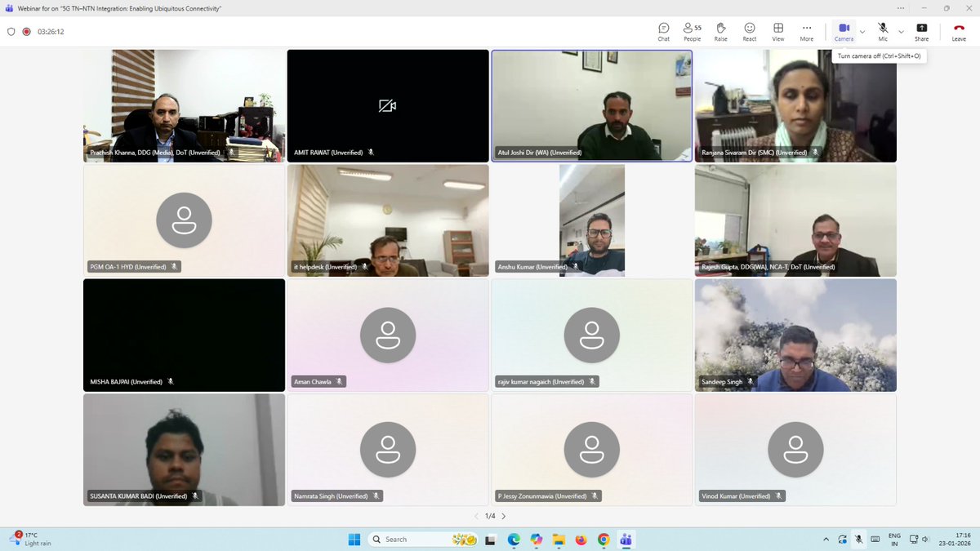Go to previous participants page
This screenshot has width=980, height=551.
coord(476,516)
